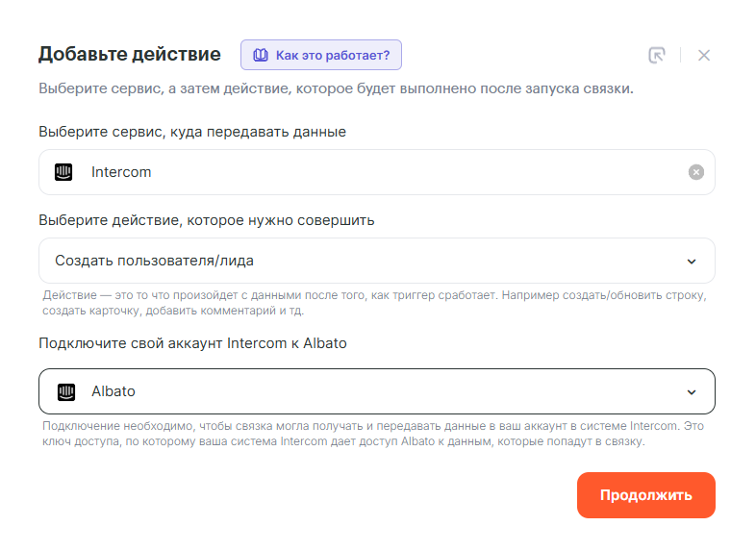Click the 'Выберите действие, которое нужно совершить' label
The image size is (756, 551).
pos(207,220)
